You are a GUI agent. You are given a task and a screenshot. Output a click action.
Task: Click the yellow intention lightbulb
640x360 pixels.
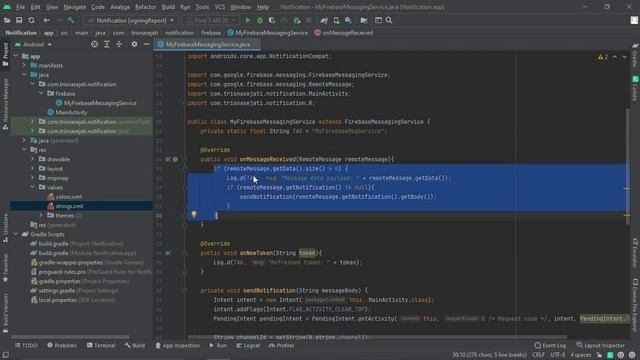(x=194, y=214)
